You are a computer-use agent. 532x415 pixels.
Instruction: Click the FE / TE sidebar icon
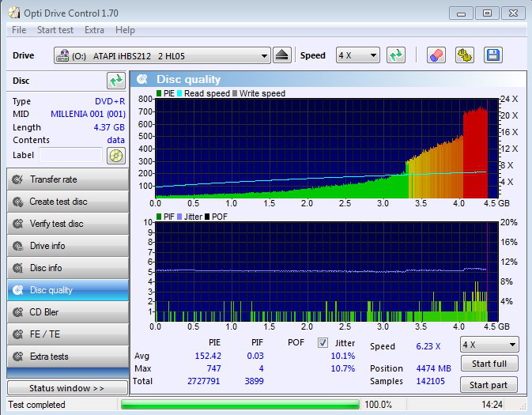17,334
